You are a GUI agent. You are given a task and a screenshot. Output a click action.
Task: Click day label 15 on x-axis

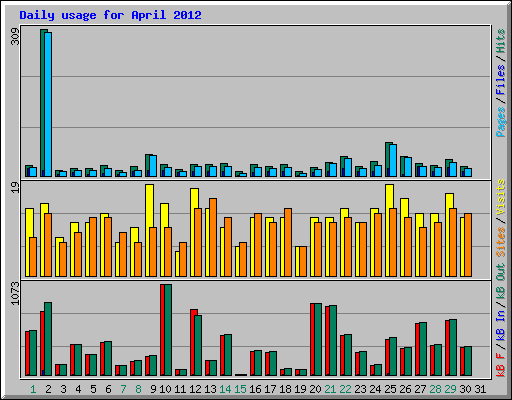pyautogui.click(x=240, y=389)
